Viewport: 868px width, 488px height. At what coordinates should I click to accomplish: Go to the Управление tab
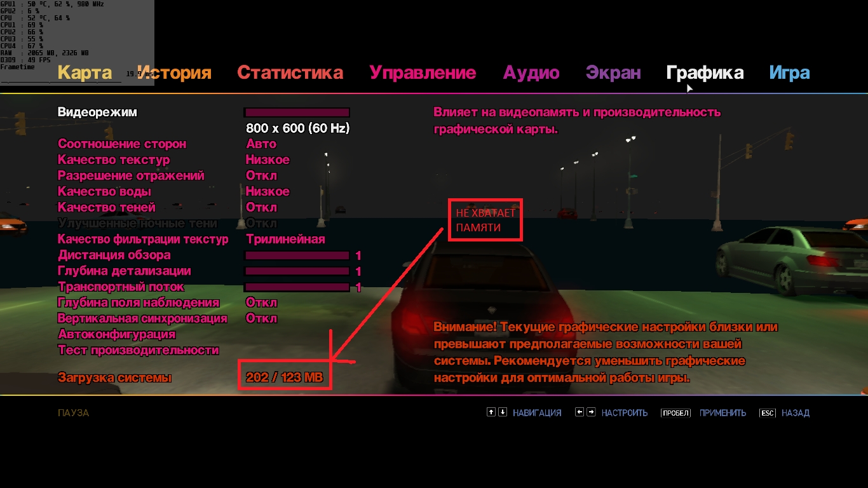(423, 73)
